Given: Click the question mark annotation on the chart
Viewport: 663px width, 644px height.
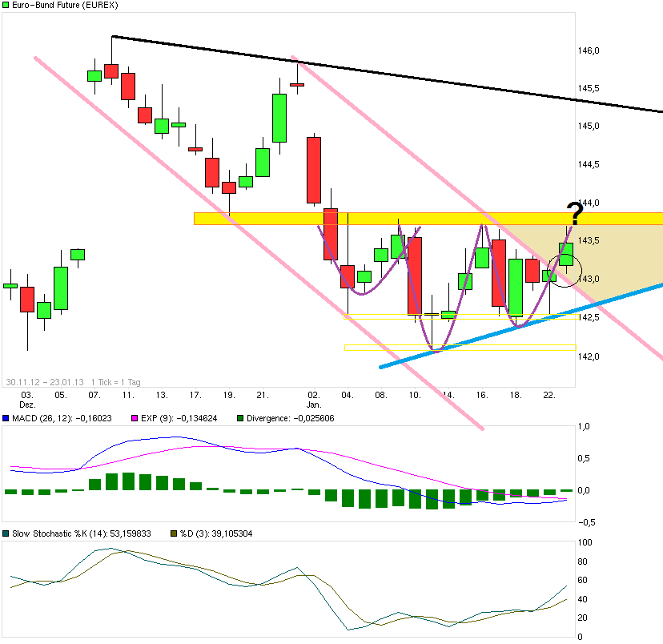Looking at the screenshot, I should click(x=573, y=212).
